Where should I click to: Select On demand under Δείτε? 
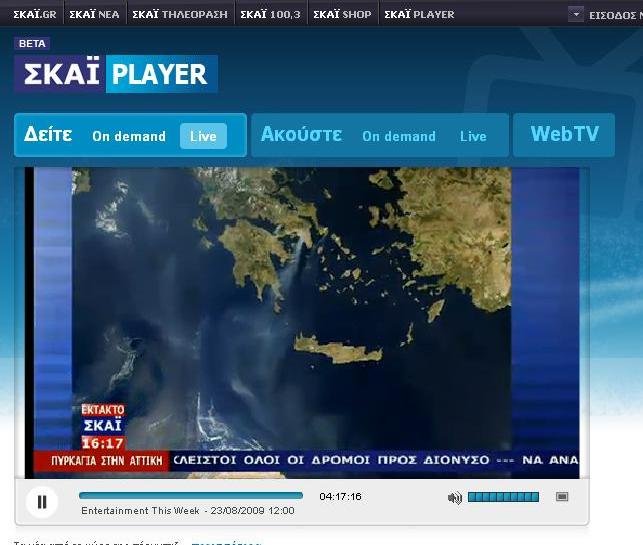(129, 136)
